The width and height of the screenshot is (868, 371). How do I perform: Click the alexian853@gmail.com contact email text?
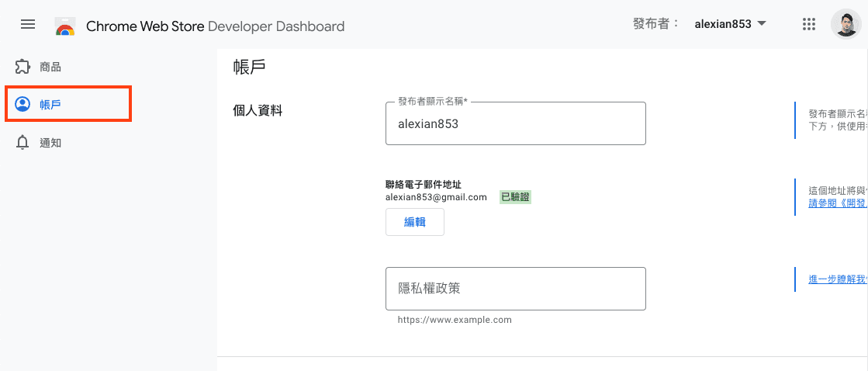click(x=436, y=197)
